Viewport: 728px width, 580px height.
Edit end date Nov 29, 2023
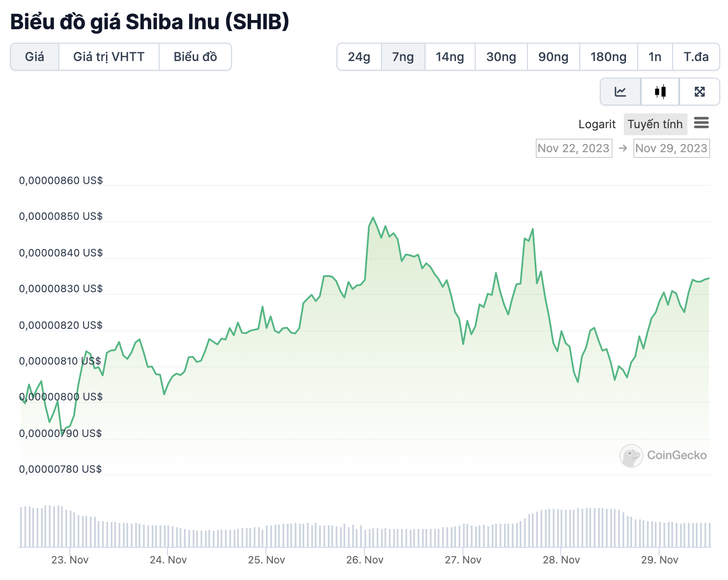(671, 148)
